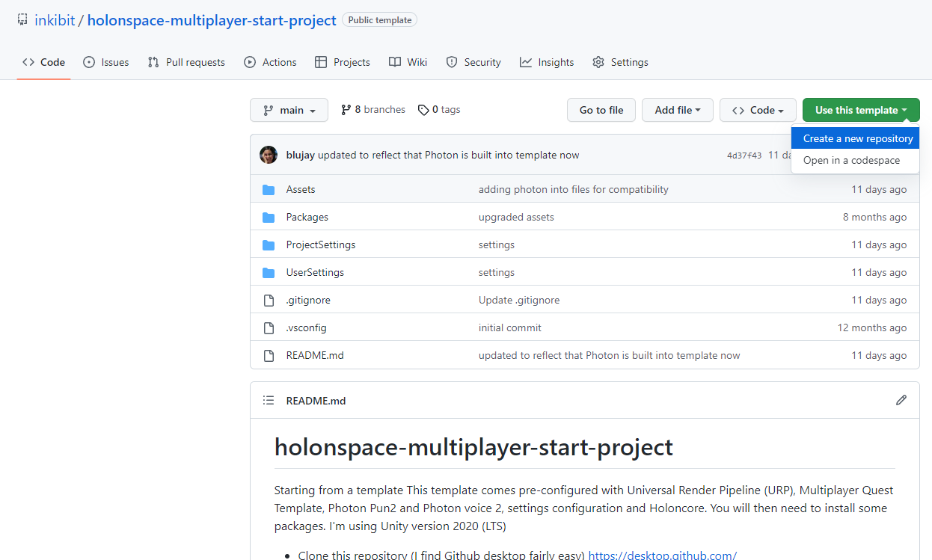Switch to the Security tab
Viewport: 932px width, 560px height.
473,62
